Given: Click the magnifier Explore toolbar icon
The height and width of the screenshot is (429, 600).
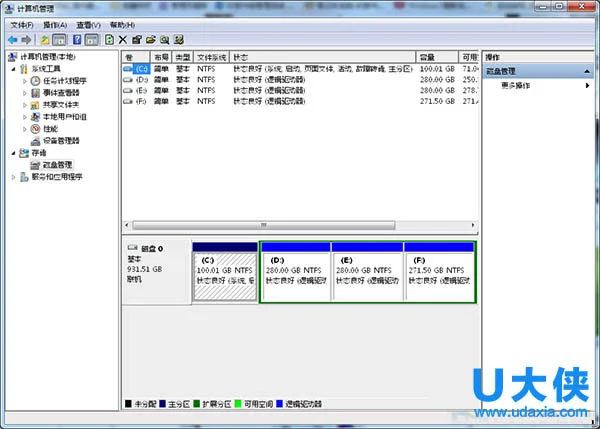Looking at the screenshot, I should pos(165,39).
